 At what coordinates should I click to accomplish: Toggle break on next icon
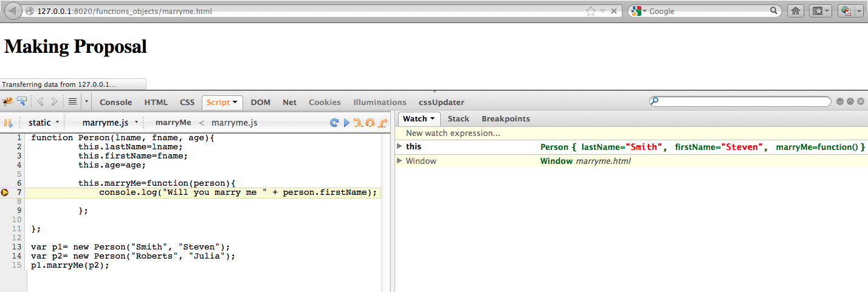[8, 123]
